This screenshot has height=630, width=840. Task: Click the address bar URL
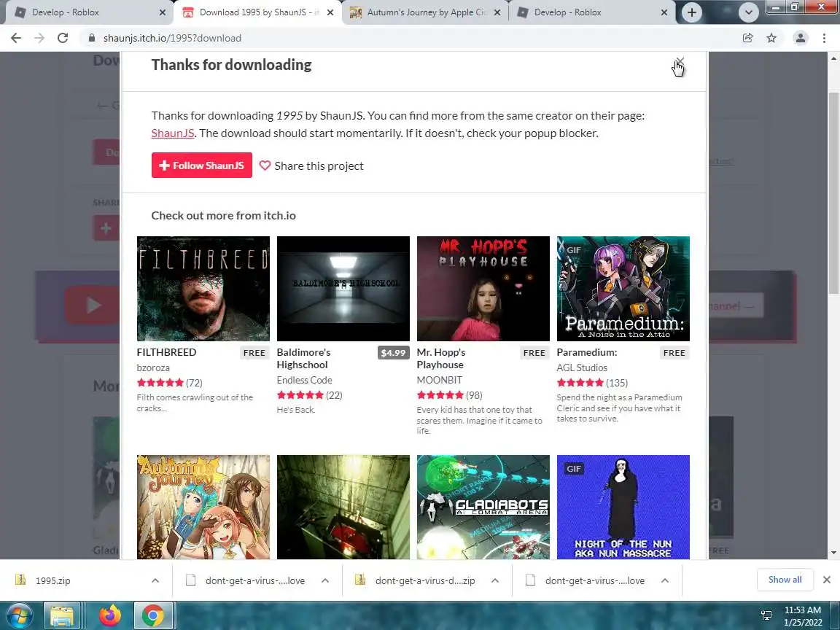tap(172, 38)
